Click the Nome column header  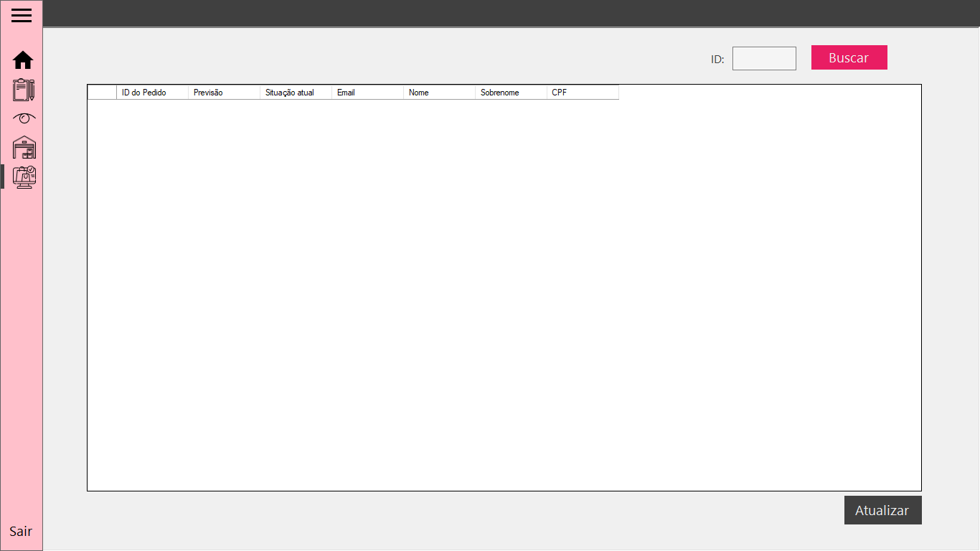pyautogui.click(x=439, y=92)
